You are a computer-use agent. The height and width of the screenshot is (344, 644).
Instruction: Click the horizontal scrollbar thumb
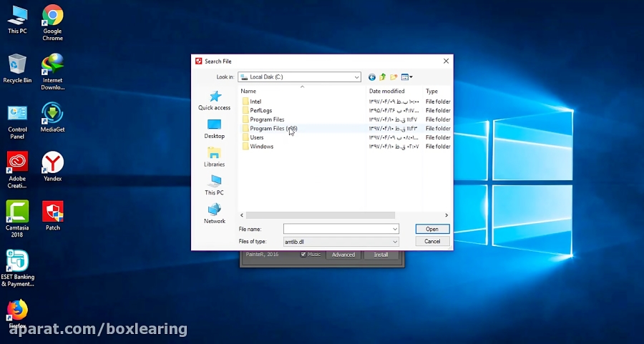321,215
